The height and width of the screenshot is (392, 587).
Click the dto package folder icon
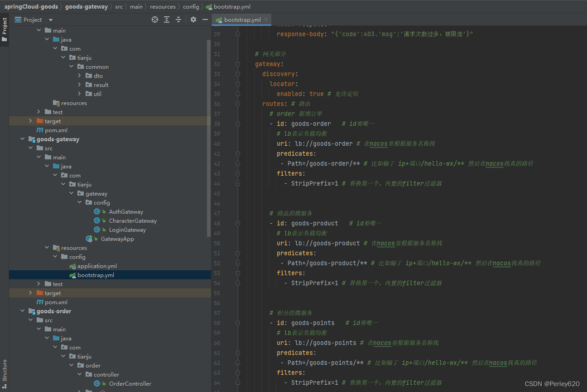[x=89, y=76]
